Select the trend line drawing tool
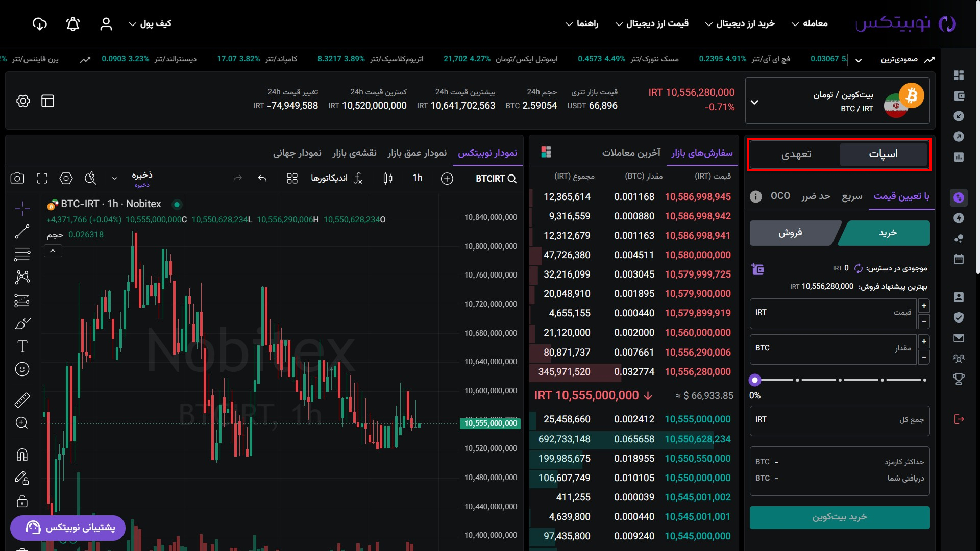Image resolution: width=980 pixels, height=551 pixels. 22,232
